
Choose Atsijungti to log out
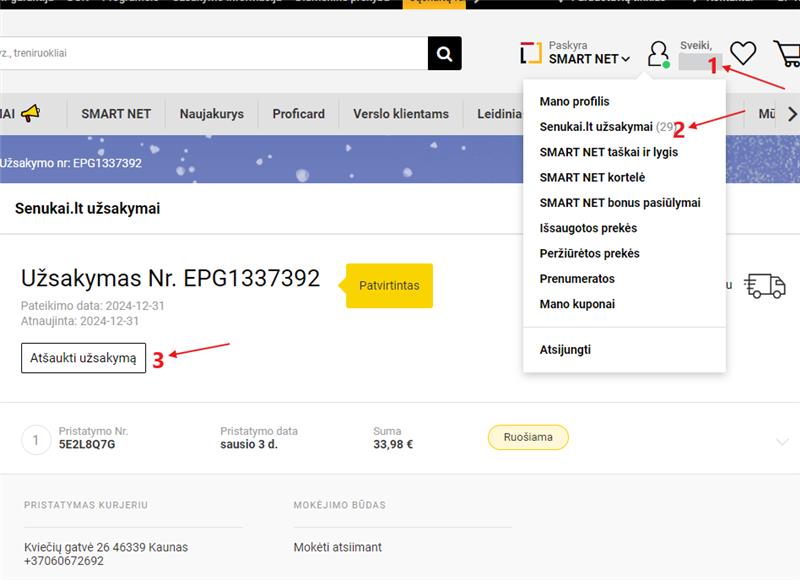click(x=565, y=349)
